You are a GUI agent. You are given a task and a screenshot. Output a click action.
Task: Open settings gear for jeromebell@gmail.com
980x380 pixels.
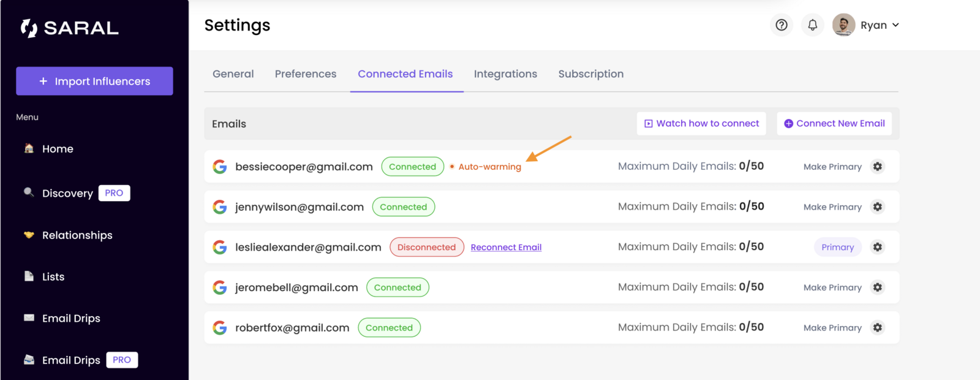coord(878,287)
